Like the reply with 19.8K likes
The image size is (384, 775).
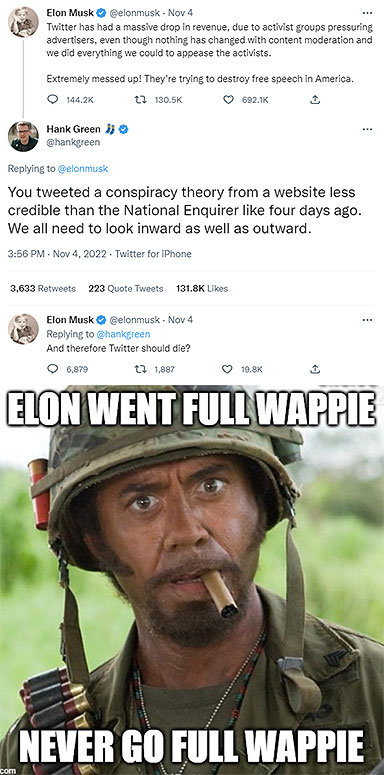coord(227,369)
